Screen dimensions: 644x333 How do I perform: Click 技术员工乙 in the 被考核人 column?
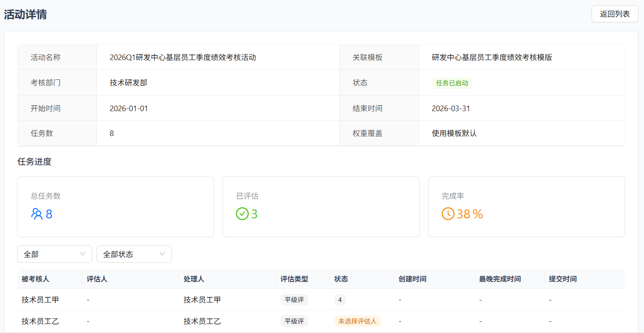pyautogui.click(x=40, y=321)
